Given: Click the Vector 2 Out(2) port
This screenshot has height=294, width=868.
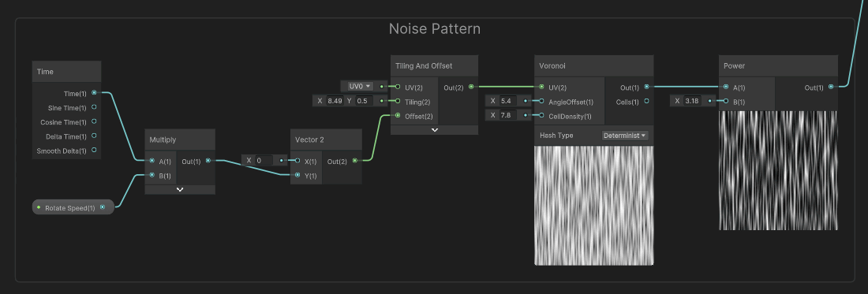Looking at the screenshot, I should pyautogui.click(x=355, y=161).
